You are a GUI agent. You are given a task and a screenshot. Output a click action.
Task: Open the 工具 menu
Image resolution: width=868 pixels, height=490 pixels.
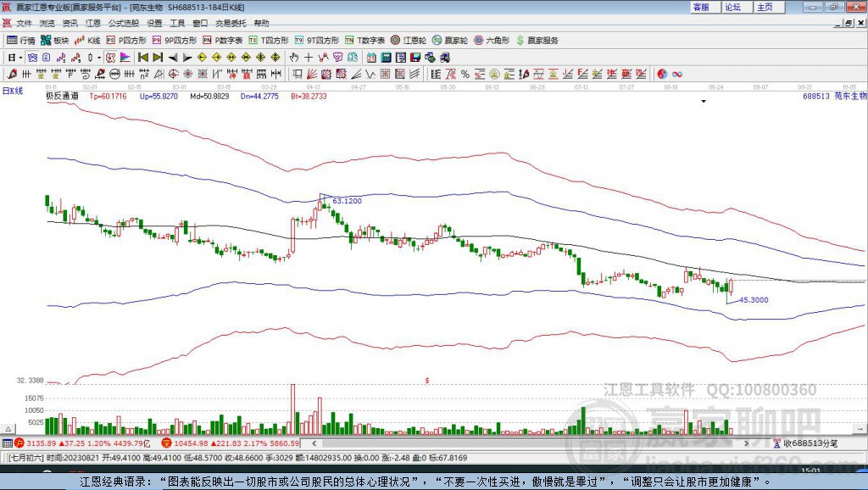click(x=177, y=23)
